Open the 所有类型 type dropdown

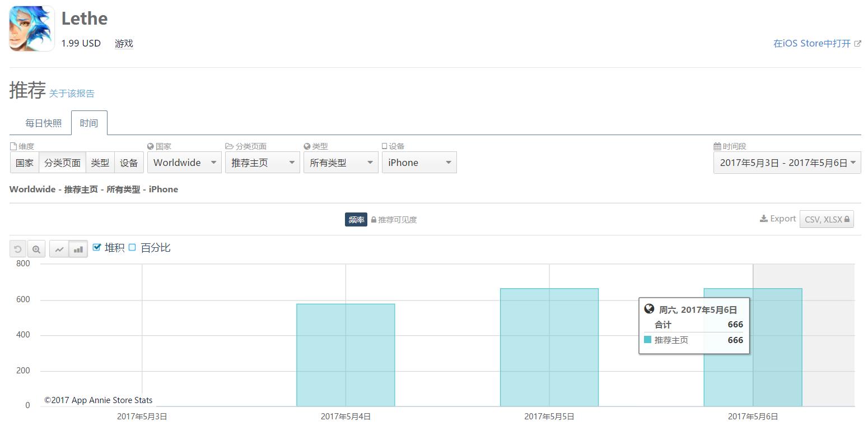(x=340, y=163)
